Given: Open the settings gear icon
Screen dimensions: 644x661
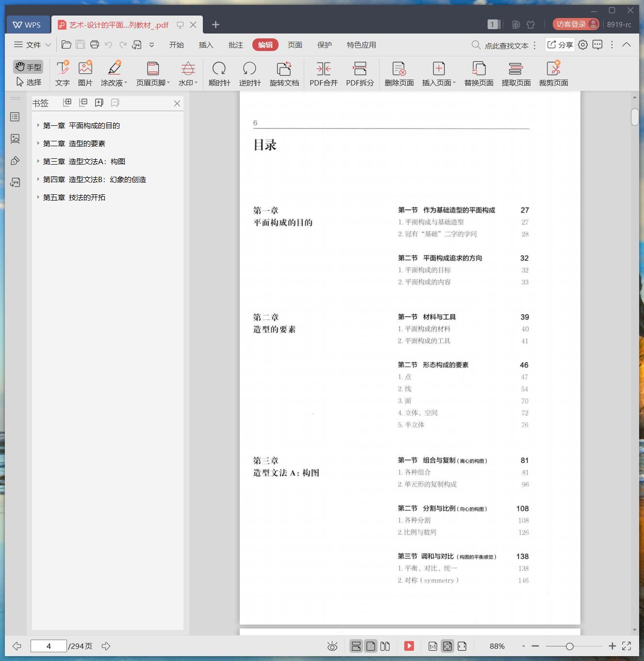Looking at the screenshot, I should [x=583, y=45].
